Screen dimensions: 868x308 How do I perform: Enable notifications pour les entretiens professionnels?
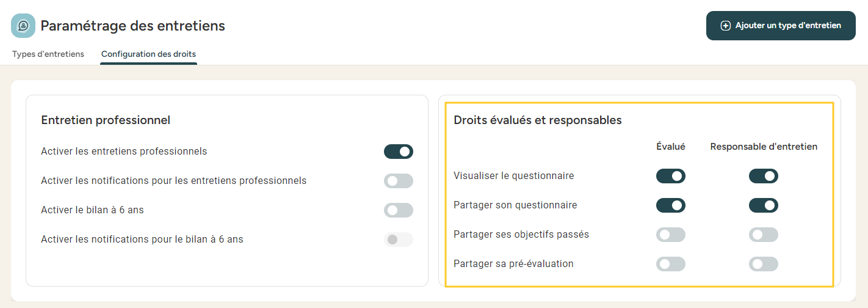[x=398, y=181]
